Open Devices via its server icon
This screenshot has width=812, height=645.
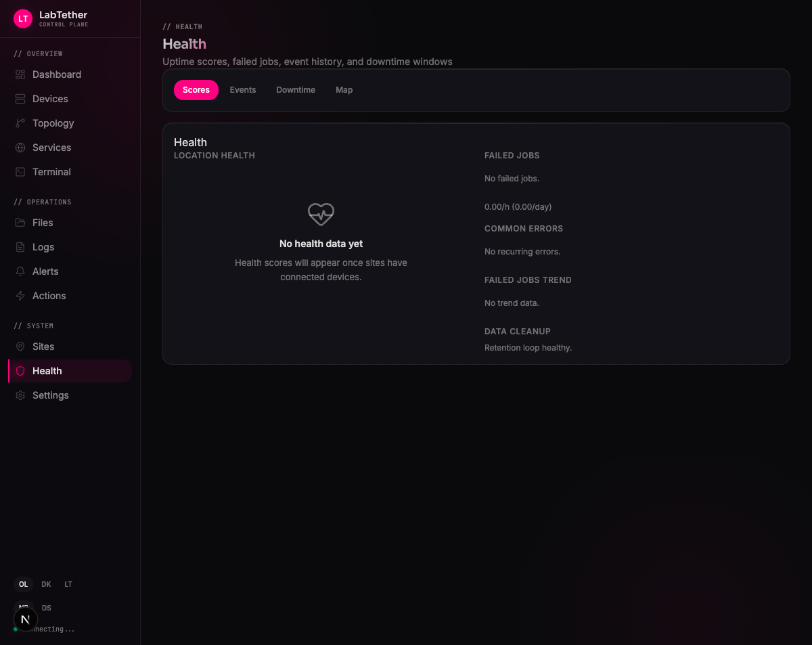click(20, 99)
